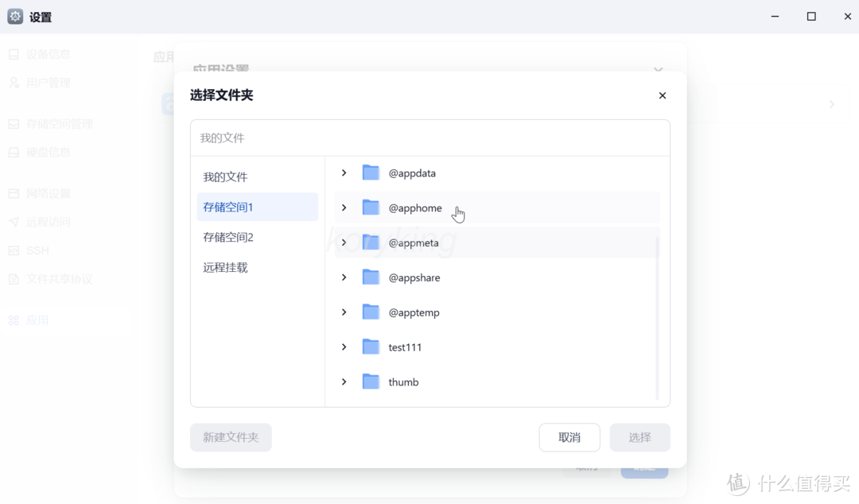Viewport: 859px width, 504px height.
Task: Expand the thumb folder
Action: click(344, 382)
